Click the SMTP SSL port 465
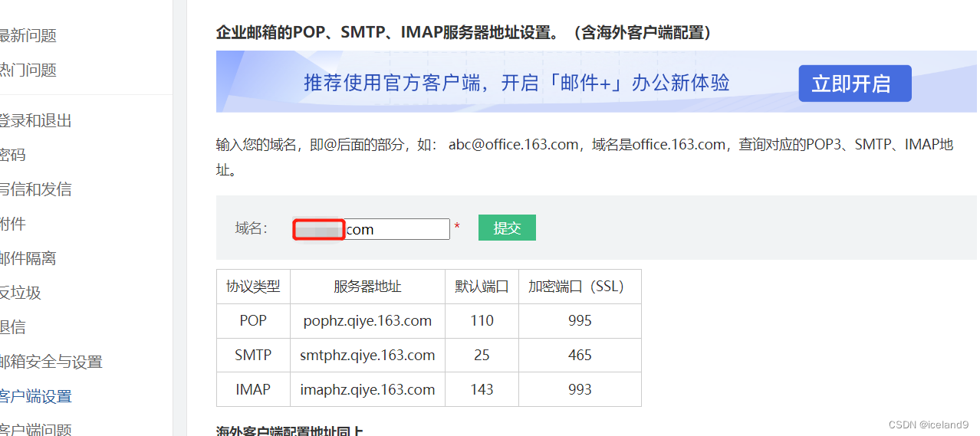980x436 pixels. click(x=580, y=356)
